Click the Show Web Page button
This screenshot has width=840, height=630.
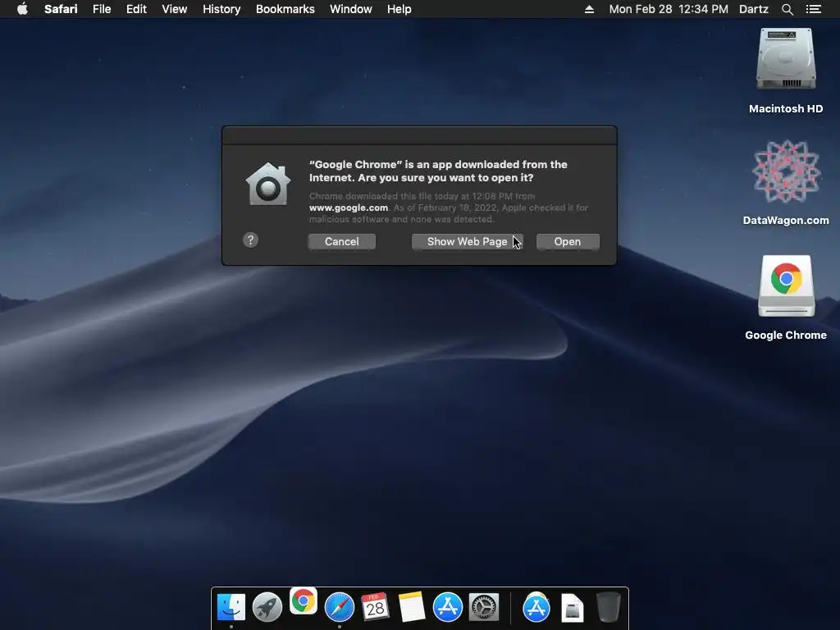[x=467, y=242]
